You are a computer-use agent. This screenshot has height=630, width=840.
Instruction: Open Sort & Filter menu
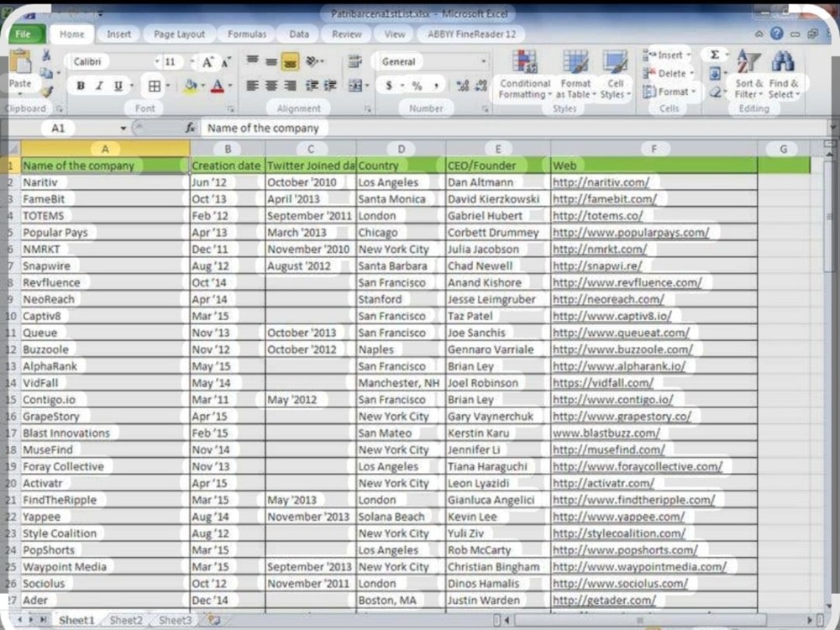(x=748, y=75)
